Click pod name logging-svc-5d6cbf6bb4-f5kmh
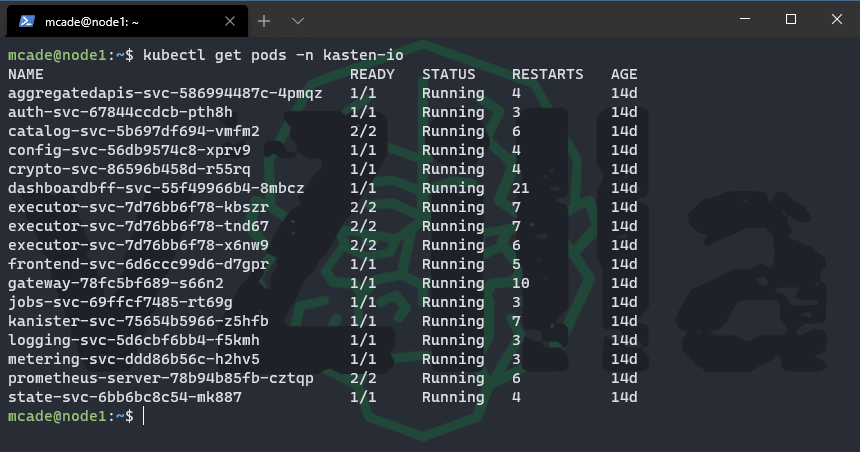This screenshot has width=860, height=452. pyautogui.click(x=134, y=340)
